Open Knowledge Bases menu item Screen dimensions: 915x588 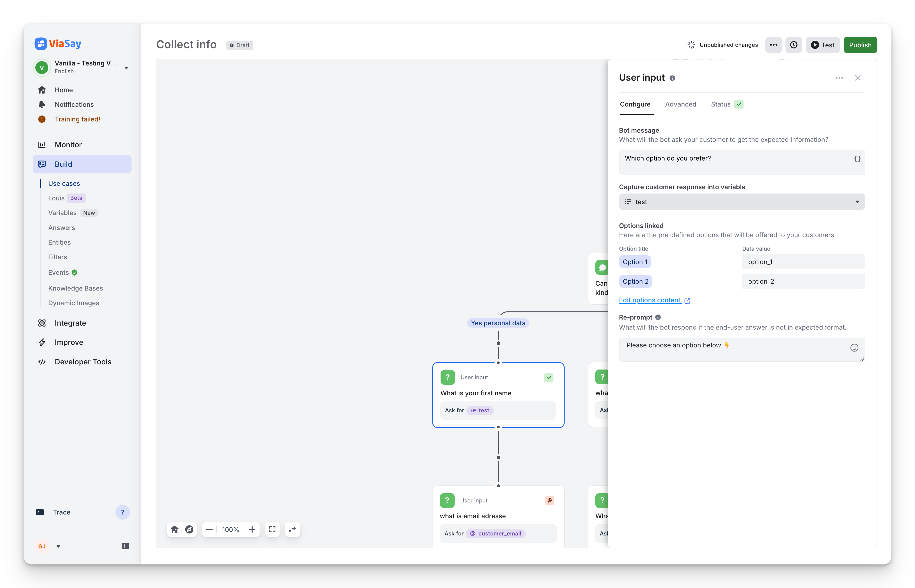click(76, 288)
